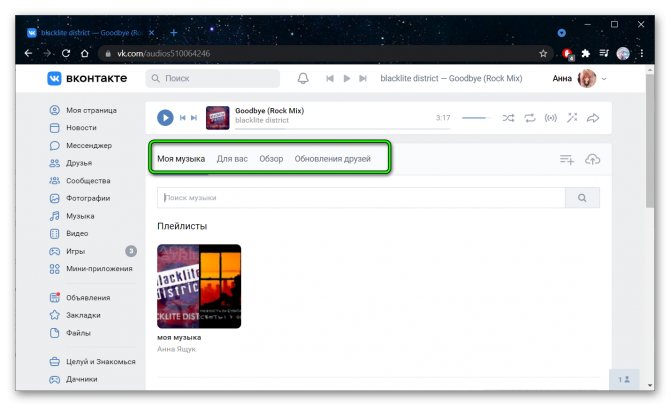Open Файлы in sidebar
This screenshot has height=406, width=670.
(70, 333)
